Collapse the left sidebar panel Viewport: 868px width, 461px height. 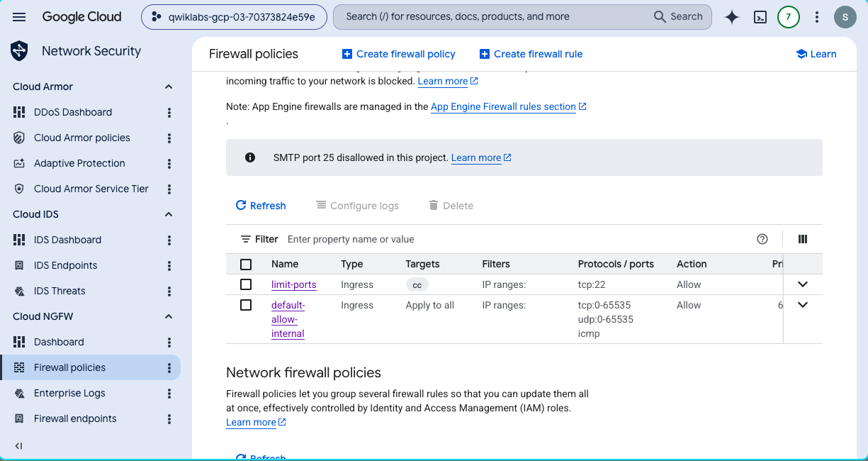coord(19,445)
